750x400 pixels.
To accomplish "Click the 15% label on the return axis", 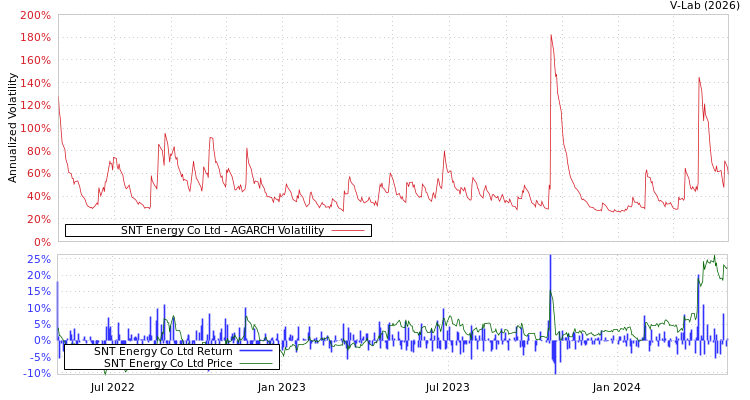I will tap(38, 292).
